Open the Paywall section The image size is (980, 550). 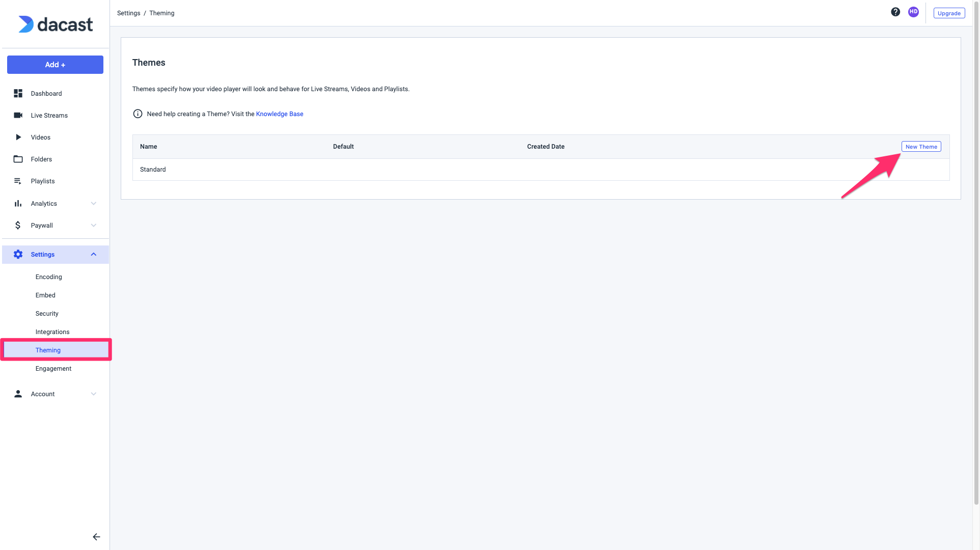pos(55,225)
